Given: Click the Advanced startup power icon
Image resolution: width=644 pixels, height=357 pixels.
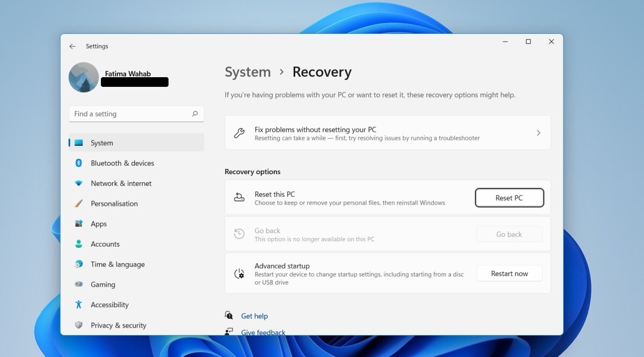Looking at the screenshot, I should click(239, 273).
